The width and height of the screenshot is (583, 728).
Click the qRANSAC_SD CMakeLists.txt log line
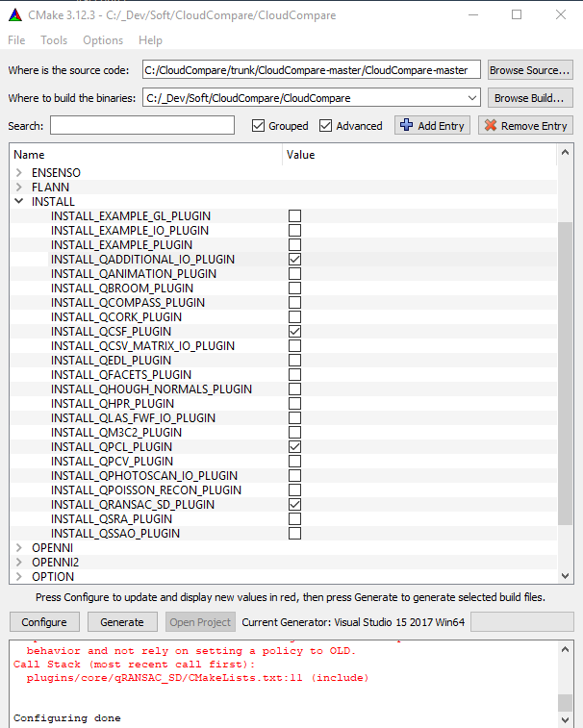click(x=197, y=677)
